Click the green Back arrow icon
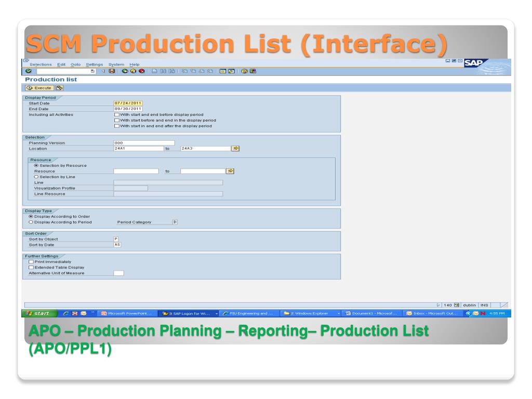This screenshot has height=399, width=532. pyautogui.click(x=125, y=71)
